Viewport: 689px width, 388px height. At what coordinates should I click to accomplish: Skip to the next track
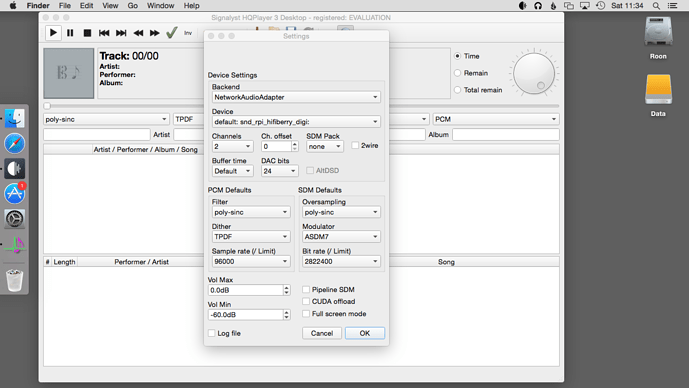(121, 33)
